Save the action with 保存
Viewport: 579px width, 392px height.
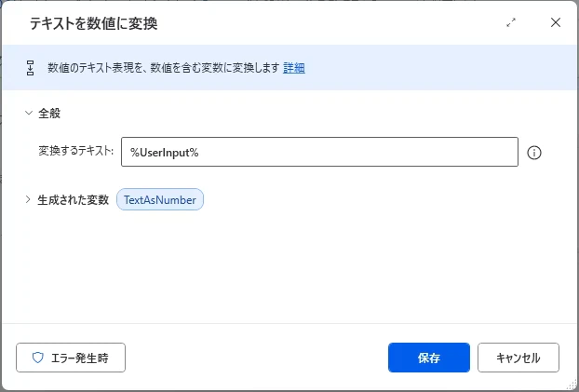click(429, 358)
